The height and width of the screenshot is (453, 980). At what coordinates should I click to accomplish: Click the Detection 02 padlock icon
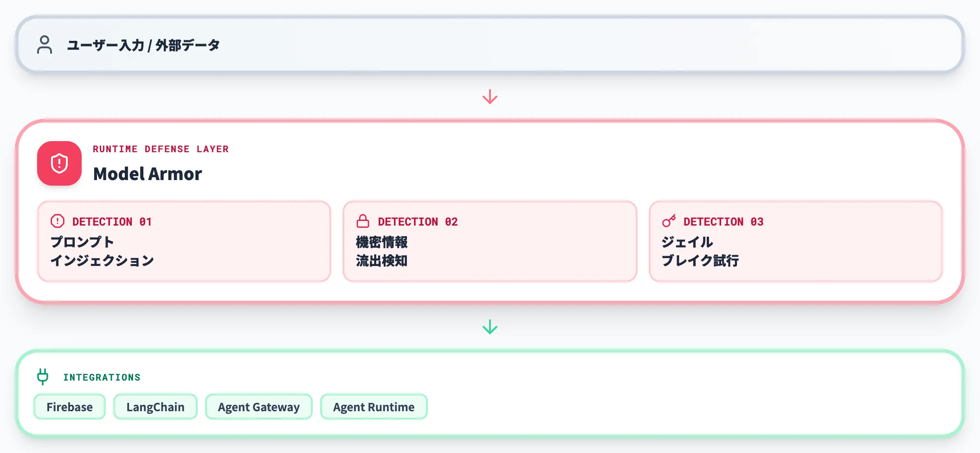tap(363, 221)
